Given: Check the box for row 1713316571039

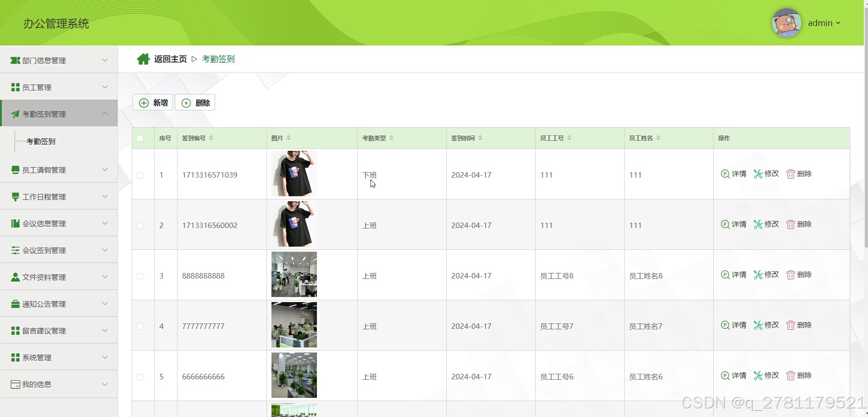Looking at the screenshot, I should coord(140,175).
